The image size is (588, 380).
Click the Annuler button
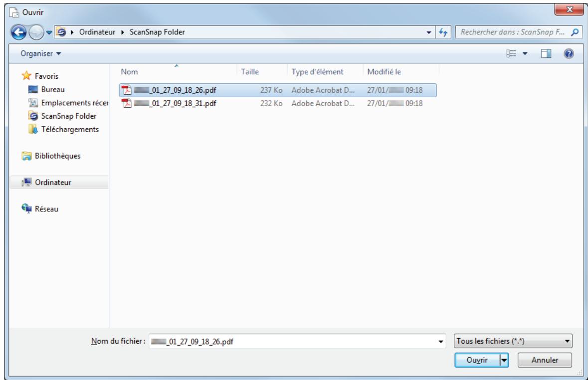point(545,360)
